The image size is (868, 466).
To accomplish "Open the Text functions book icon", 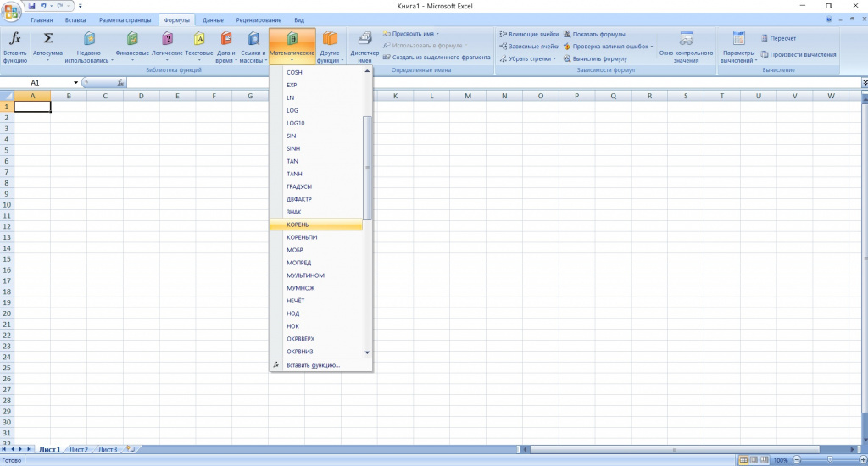I will click(198, 38).
